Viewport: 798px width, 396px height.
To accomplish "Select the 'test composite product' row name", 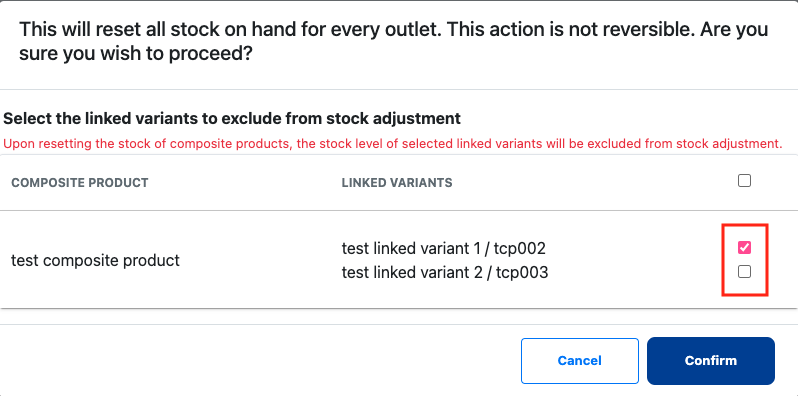I will tap(95, 261).
